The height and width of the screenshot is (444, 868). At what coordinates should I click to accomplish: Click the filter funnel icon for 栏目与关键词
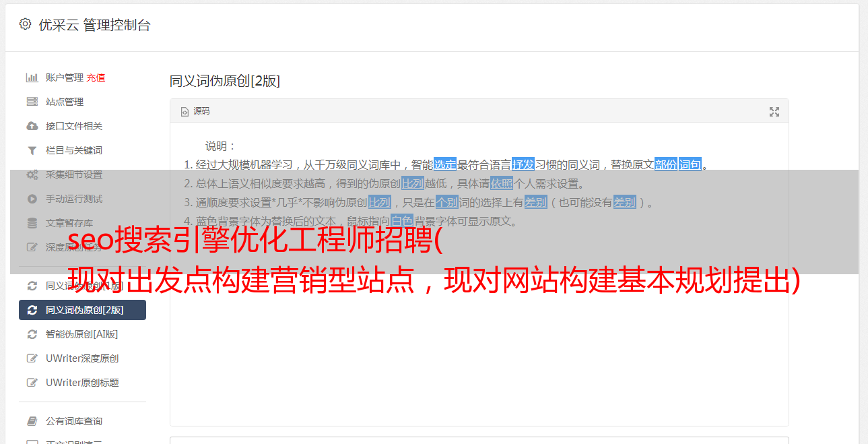32,150
